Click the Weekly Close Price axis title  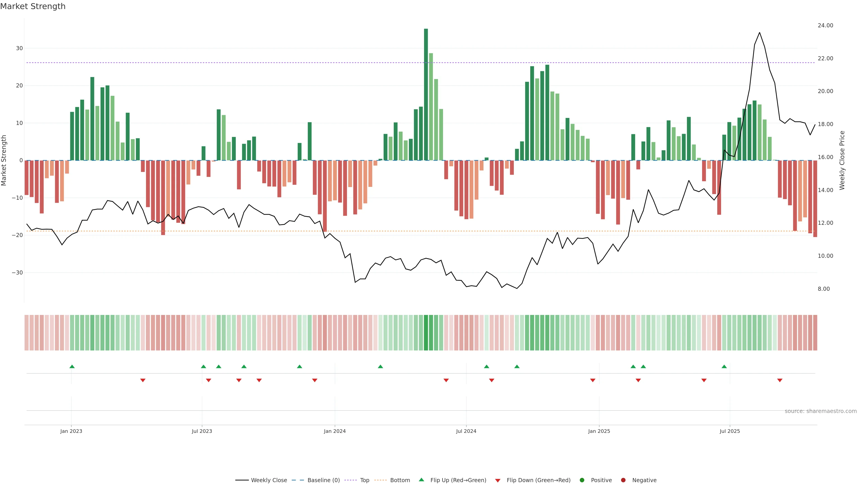(x=842, y=160)
